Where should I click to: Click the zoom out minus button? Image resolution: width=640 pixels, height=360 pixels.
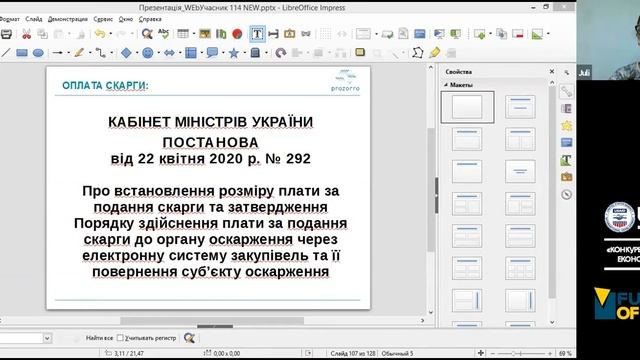pos(493,353)
